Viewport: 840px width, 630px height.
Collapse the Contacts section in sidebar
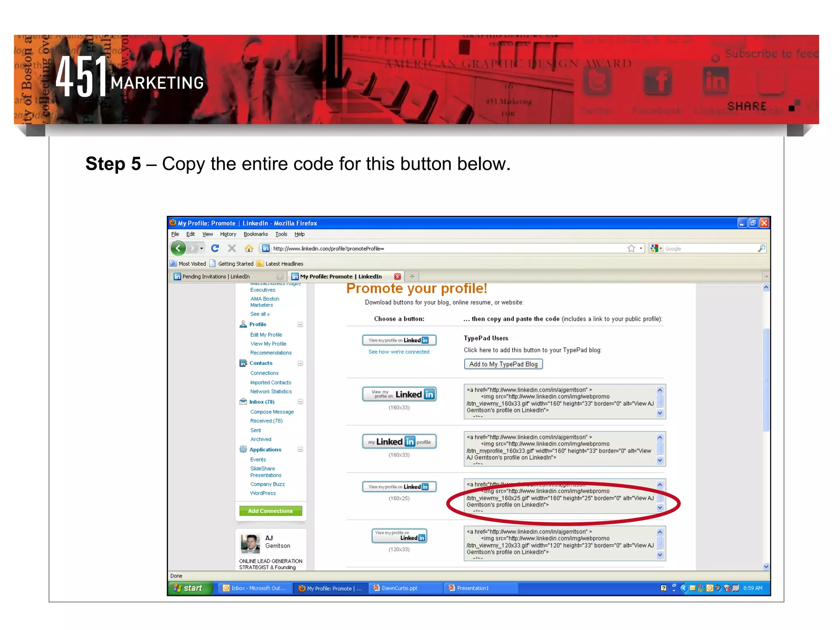point(300,363)
